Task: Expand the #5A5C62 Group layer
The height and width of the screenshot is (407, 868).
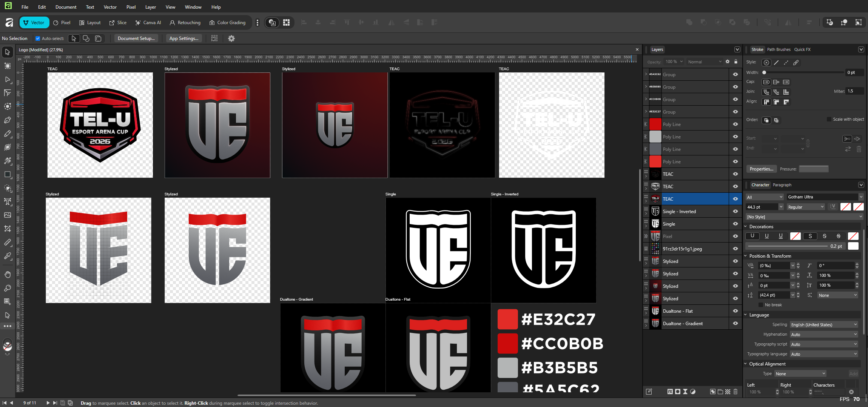Action: pyautogui.click(x=646, y=74)
